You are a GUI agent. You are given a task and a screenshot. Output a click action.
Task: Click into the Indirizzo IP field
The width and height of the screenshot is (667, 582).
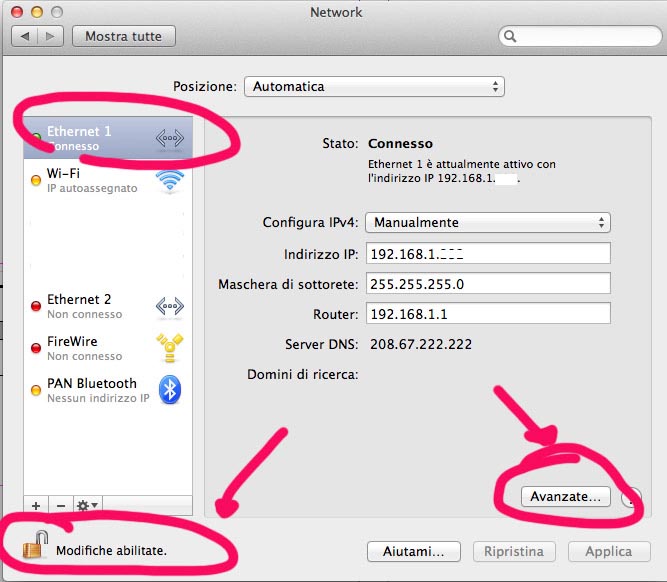point(488,254)
